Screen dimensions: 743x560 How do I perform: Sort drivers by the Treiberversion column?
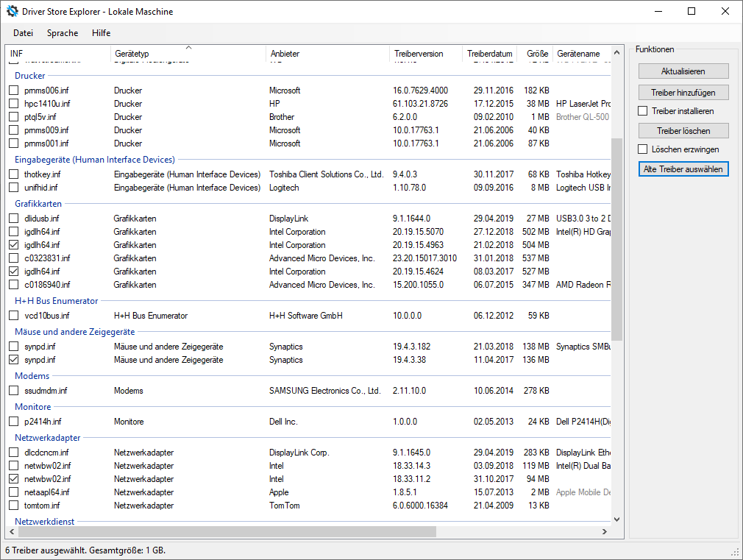click(419, 53)
